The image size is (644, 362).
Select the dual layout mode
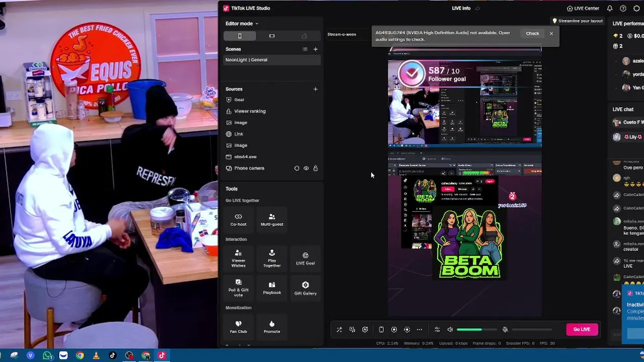coord(304,36)
